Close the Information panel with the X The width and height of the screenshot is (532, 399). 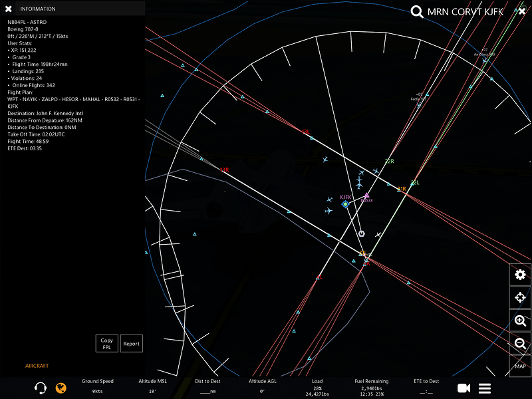pyautogui.click(x=9, y=9)
